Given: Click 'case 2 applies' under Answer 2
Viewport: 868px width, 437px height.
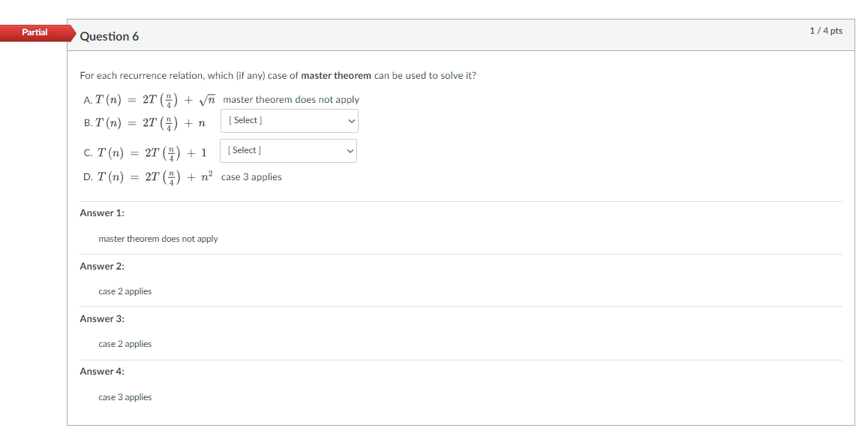Looking at the screenshot, I should [124, 291].
